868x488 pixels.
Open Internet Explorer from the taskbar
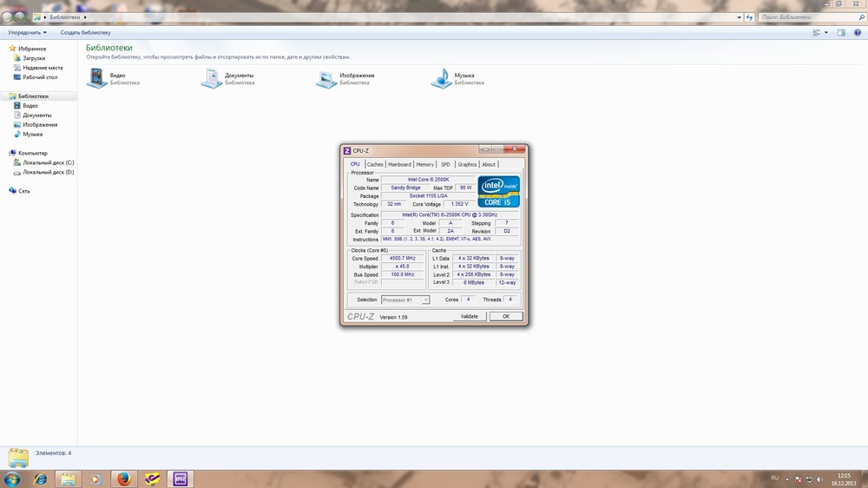(x=41, y=479)
